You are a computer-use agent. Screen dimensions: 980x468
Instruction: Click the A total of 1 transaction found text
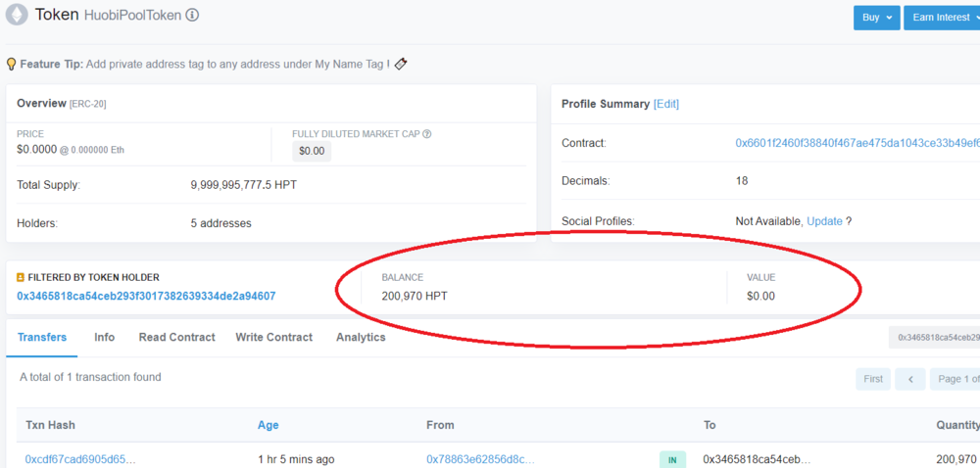tap(90, 377)
